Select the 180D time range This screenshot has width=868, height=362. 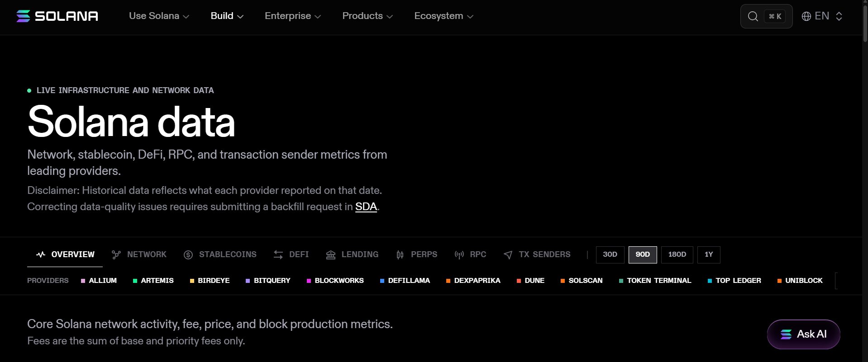click(677, 254)
